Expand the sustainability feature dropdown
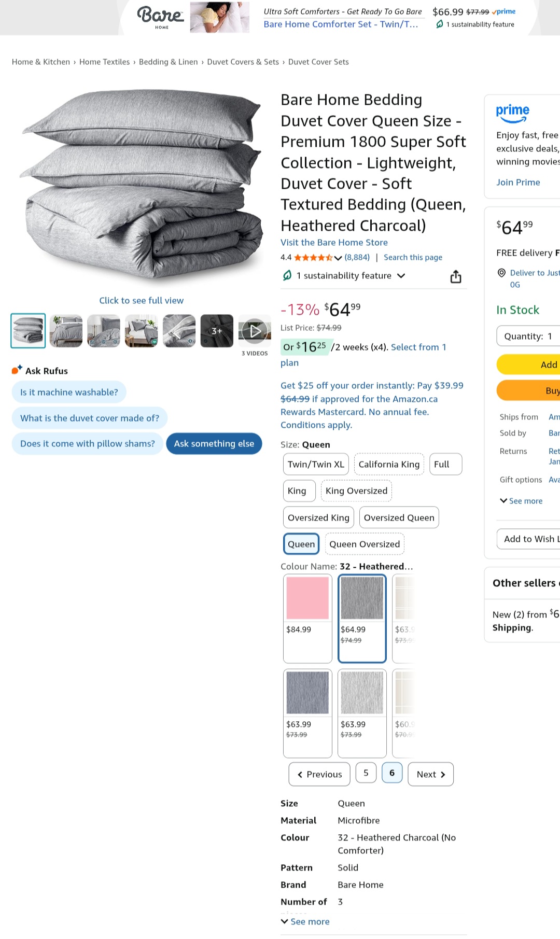This screenshot has width=560, height=939. pos(401,276)
